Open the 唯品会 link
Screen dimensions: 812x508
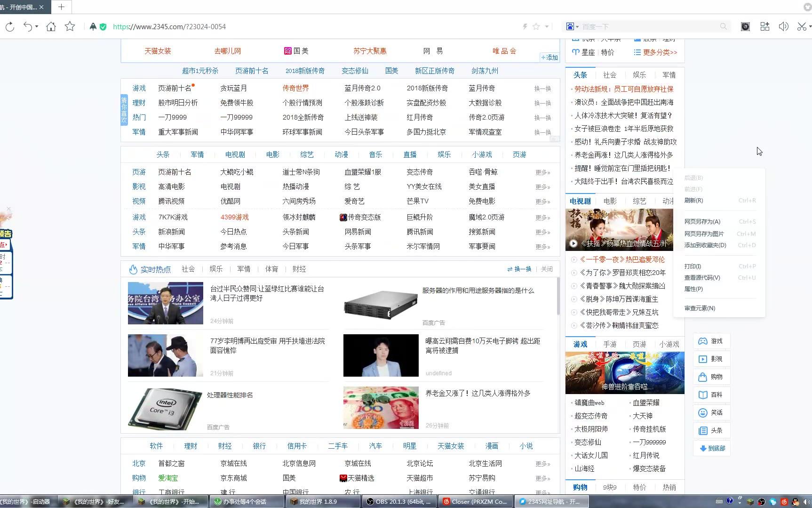pos(504,51)
